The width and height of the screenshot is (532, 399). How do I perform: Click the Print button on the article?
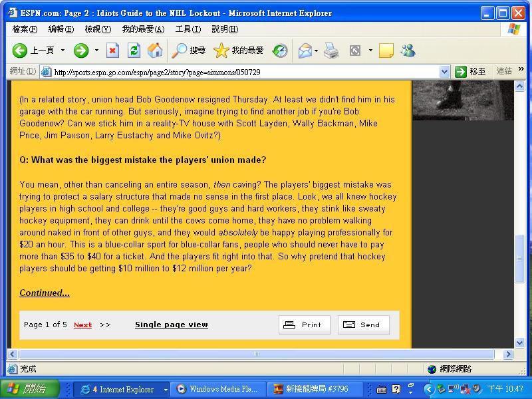[305, 325]
